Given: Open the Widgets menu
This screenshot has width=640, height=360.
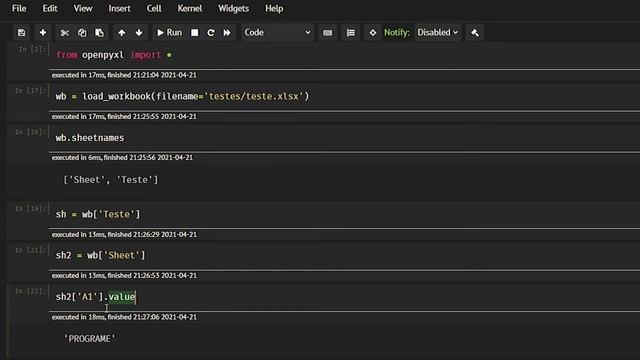Looking at the screenshot, I should click(233, 9).
